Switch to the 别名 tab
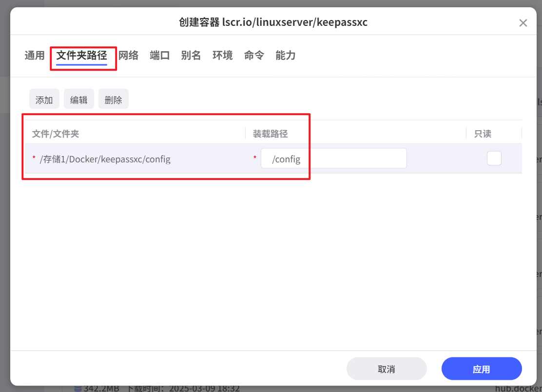The width and height of the screenshot is (542, 392). click(x=191, y=55)
